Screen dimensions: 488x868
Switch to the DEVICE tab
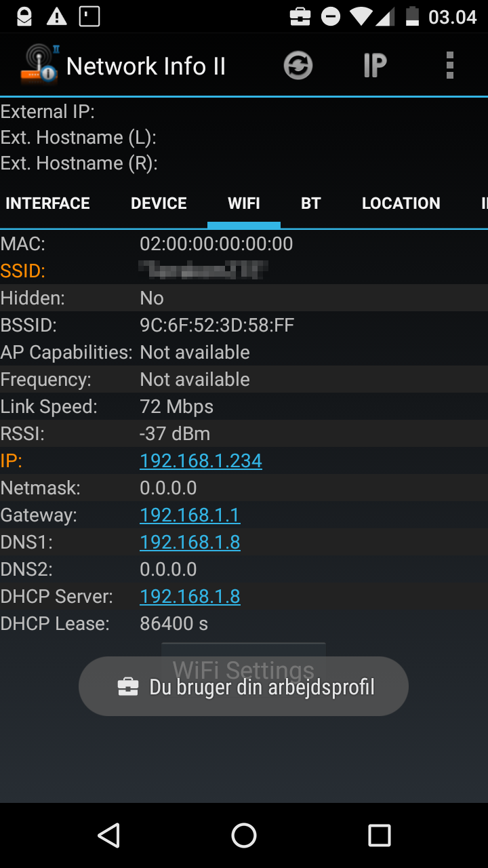tap(159, 203)
